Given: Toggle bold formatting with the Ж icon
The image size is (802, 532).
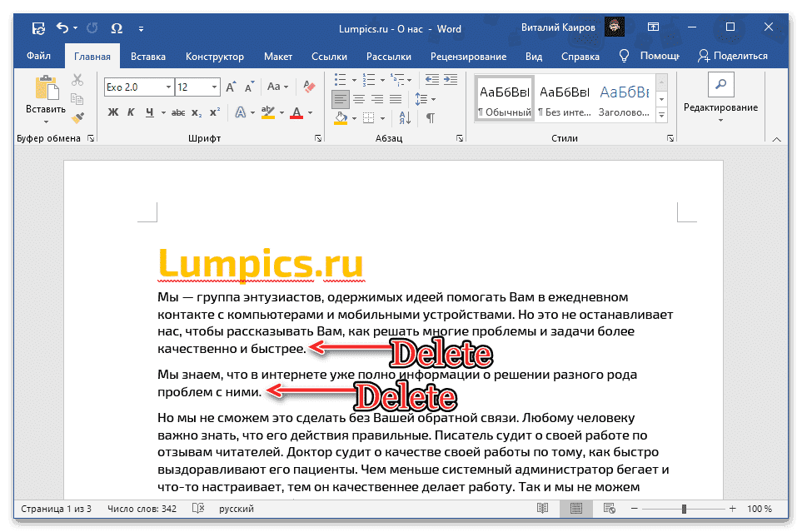Looking at the screenshot, I should pyautogui.click(x=113, y=111).
